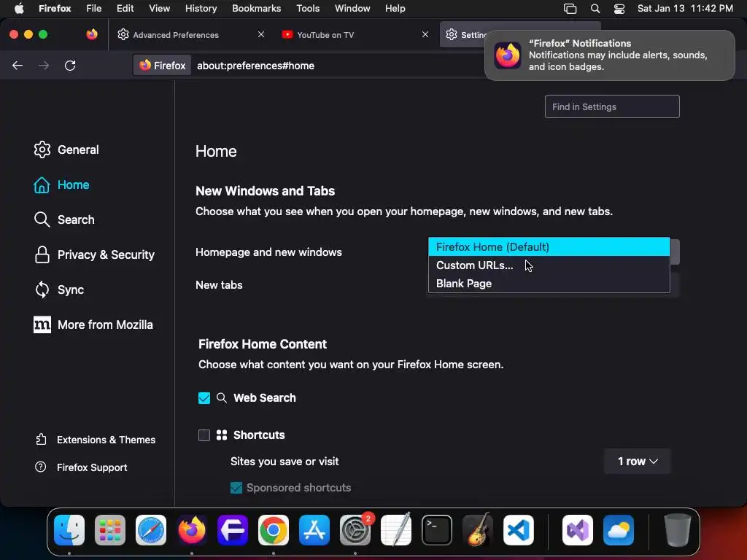The image size is (747, 560).
Task: Open Firefox icon in the dock
Action: click(x=192, y=530)
